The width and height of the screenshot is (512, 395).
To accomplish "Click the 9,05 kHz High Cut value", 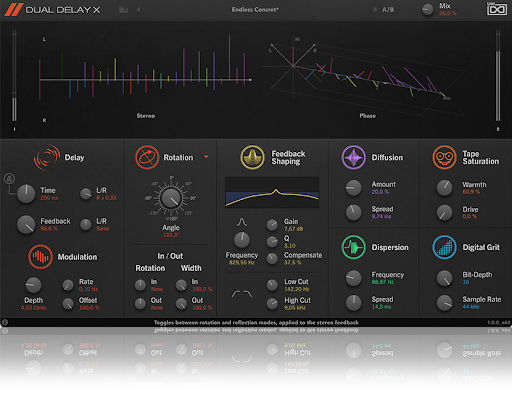I will click(295, 308).
